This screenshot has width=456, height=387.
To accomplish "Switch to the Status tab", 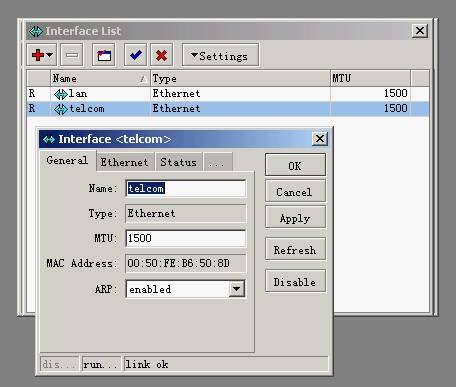I will coord(179,162).
